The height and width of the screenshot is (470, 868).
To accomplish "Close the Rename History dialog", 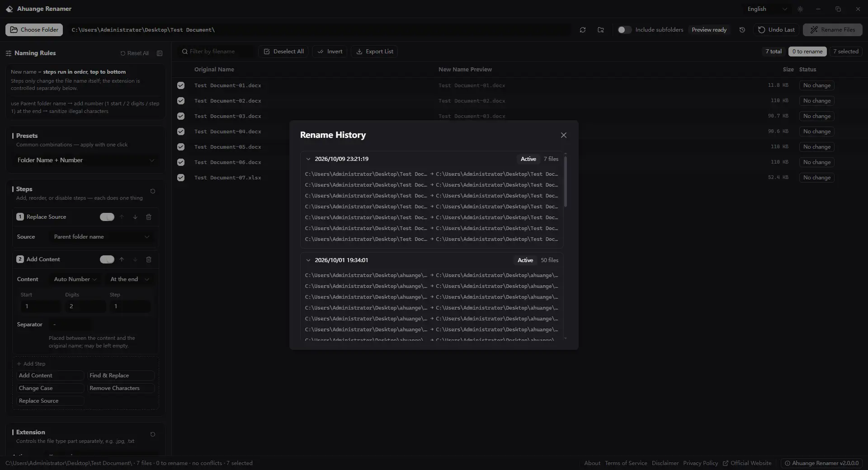I will [x=563, y=135].
